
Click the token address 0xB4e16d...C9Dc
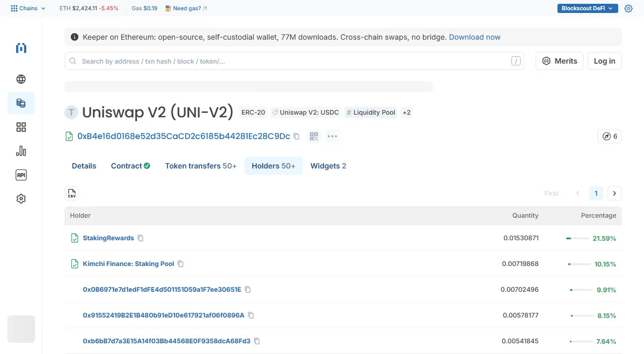184,136
